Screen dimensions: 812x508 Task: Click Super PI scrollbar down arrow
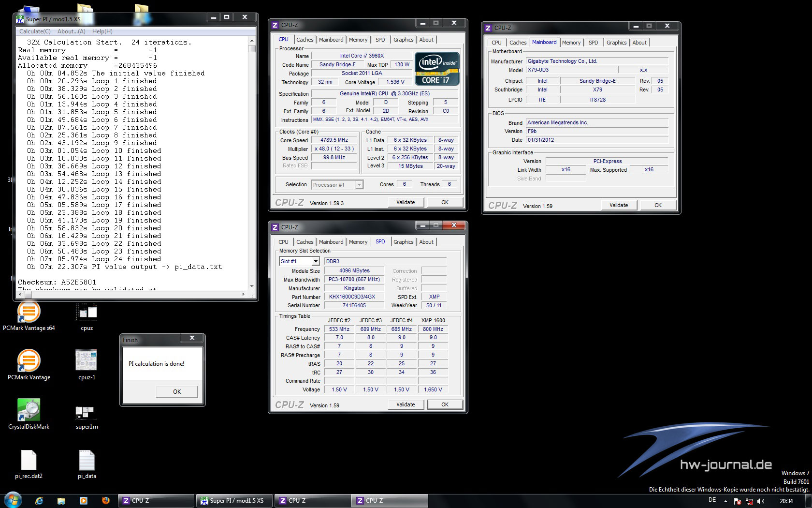point(252,285)
